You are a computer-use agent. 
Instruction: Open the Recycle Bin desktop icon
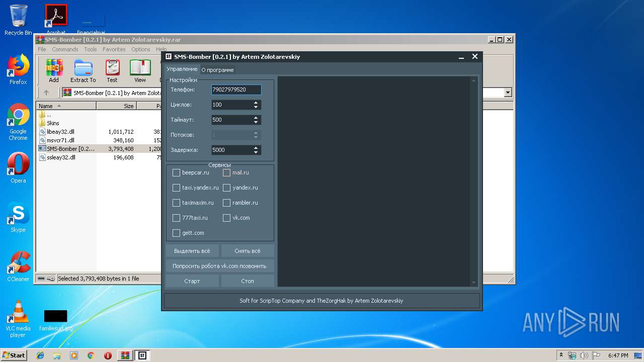click(18, 20)
